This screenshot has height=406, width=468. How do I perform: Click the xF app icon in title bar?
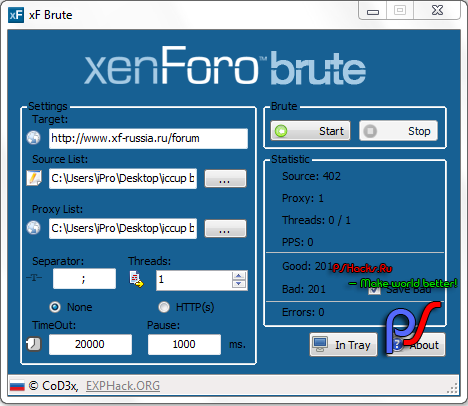click(x=16, y=15)
